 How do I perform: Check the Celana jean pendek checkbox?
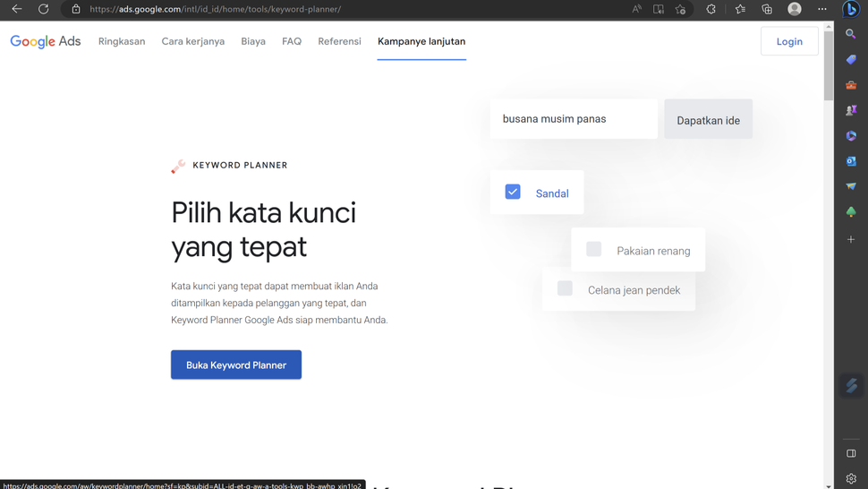pyautogui.click(x=565, y=288)
